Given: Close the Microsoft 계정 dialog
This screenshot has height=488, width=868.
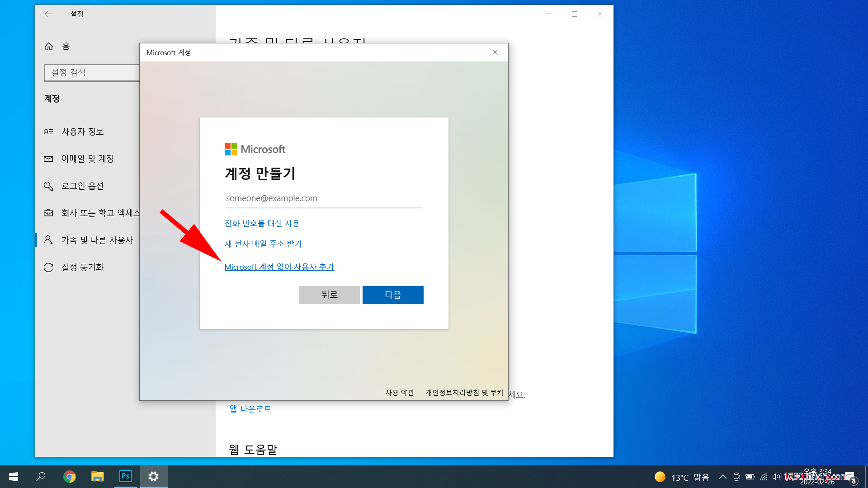Looking at the screenshot, I should [495, 52].
